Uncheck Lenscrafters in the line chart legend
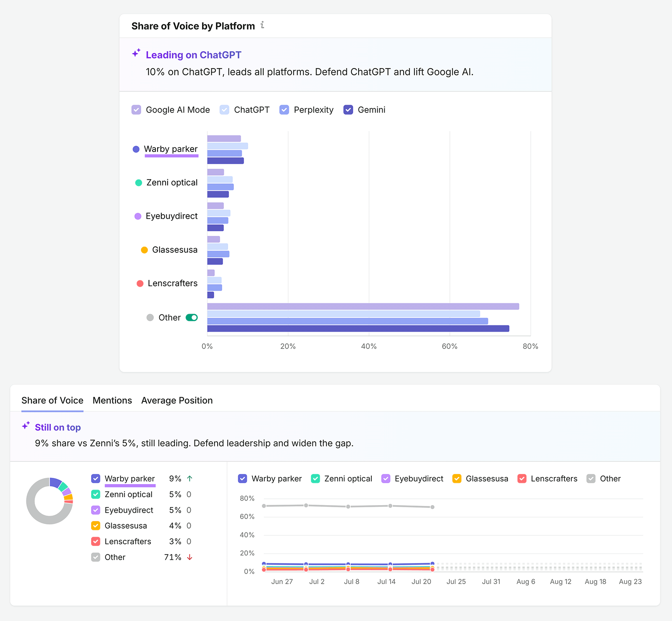This screenshot has height=621, width=672. point(522,479)
